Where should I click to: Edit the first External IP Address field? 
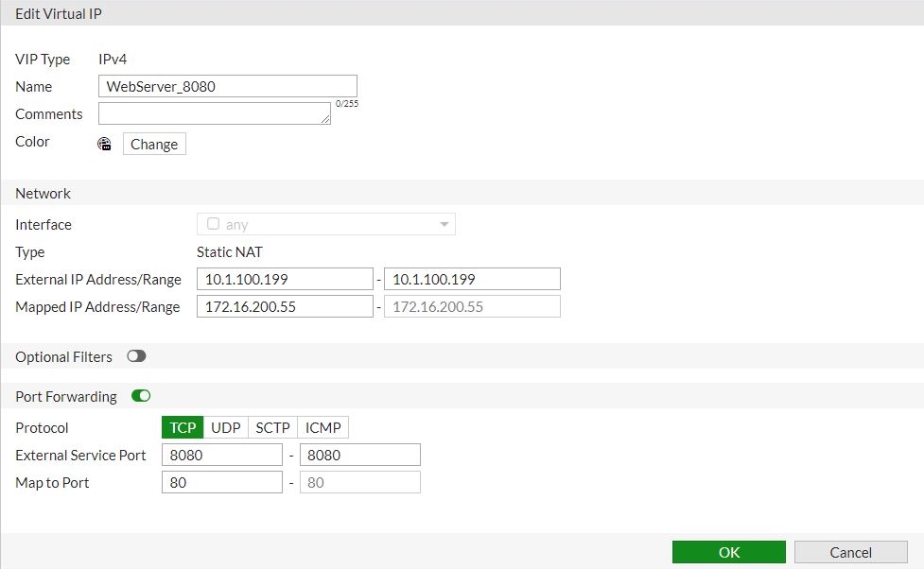click(x=285, y=278)
